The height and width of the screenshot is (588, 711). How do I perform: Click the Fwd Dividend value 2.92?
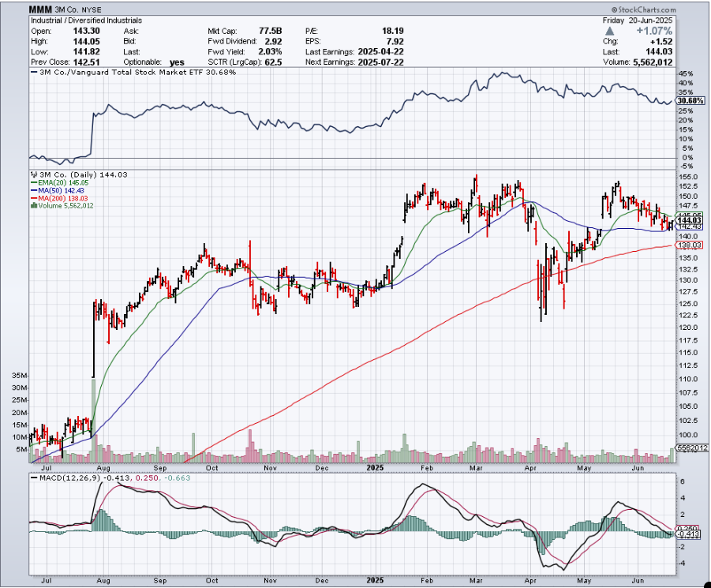273,41
